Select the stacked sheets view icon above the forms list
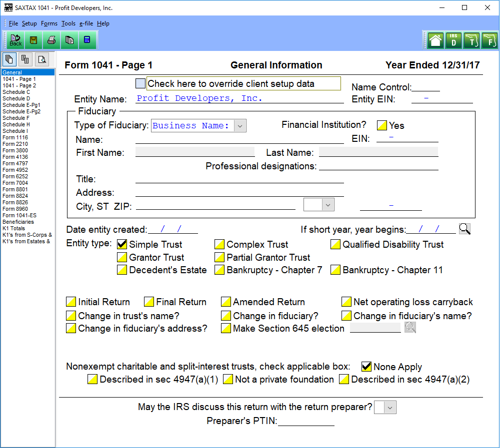This screenshot has height=448, width=500. (x=9, y=59)
